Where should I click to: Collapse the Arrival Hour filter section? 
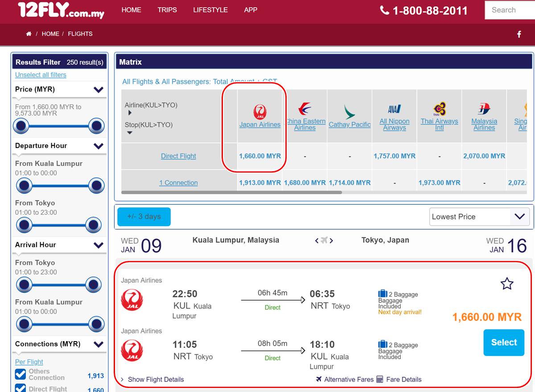99,245
